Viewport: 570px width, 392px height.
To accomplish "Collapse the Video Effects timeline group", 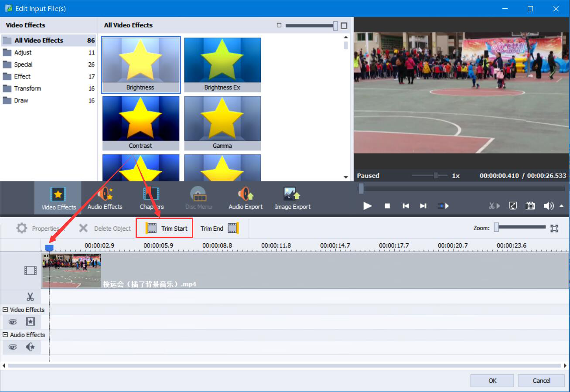I will pos(5,310).
